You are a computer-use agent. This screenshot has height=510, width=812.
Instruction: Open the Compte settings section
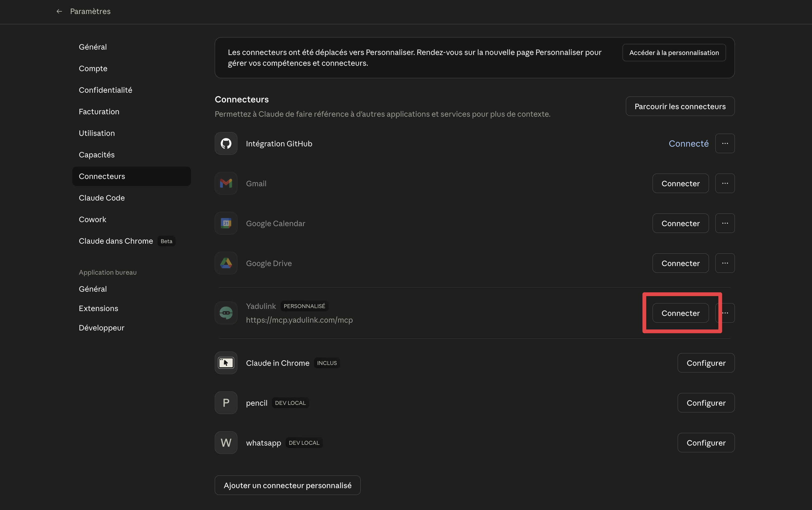point(132,68)
